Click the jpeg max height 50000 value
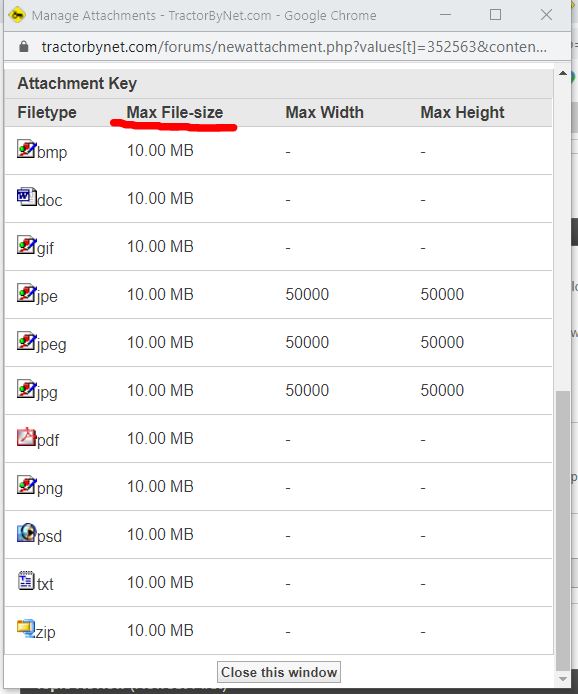The width and height of the screenshot is (578, 694). pos(442,343)
